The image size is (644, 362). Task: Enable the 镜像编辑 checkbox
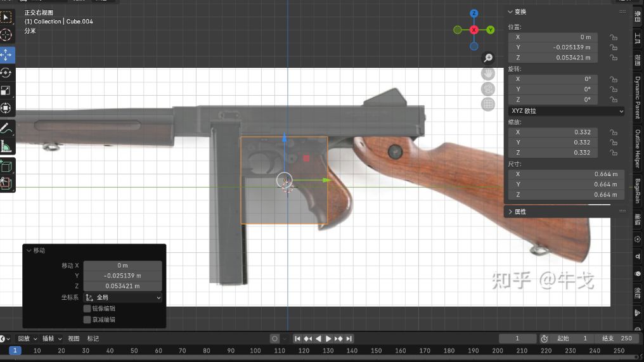click(x=87, y=309)
